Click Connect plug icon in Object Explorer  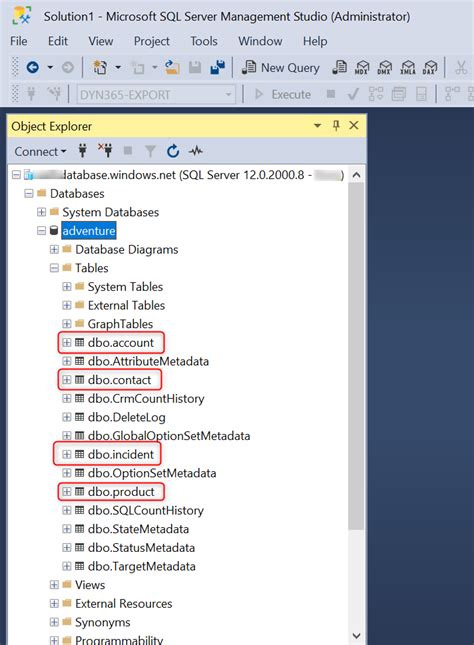coord(83,151)
